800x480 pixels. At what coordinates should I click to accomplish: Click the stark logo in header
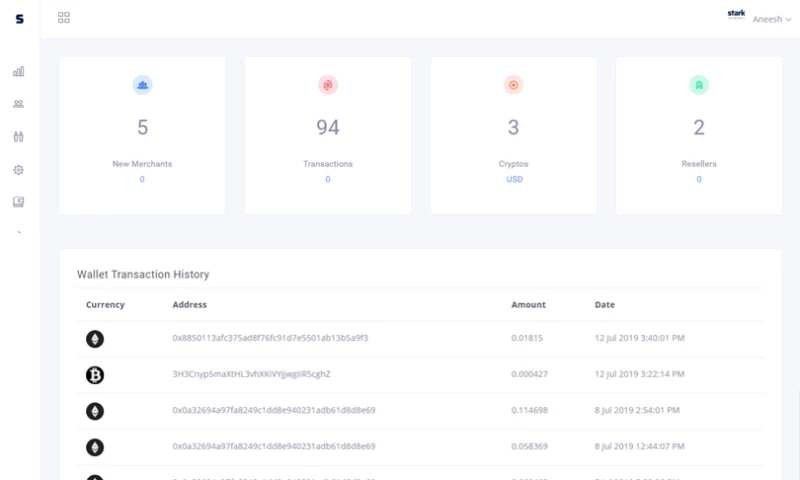pos(736,14)
